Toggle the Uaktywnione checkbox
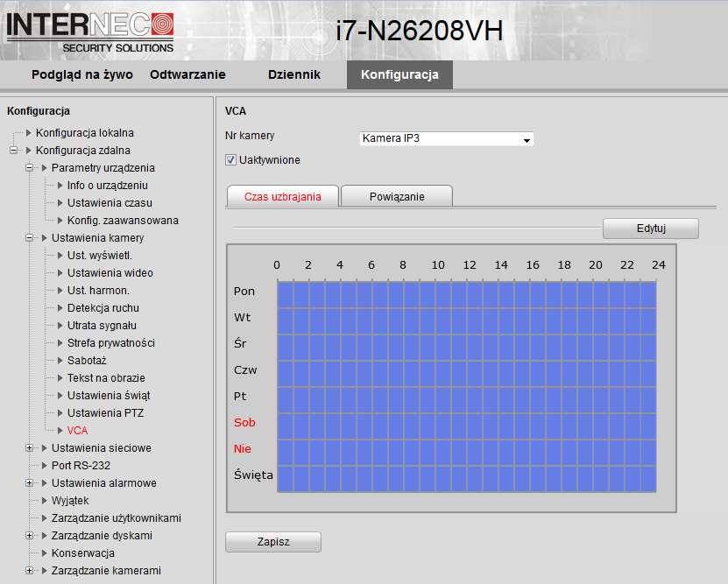The image size is (728, 584). pos(230,160)
